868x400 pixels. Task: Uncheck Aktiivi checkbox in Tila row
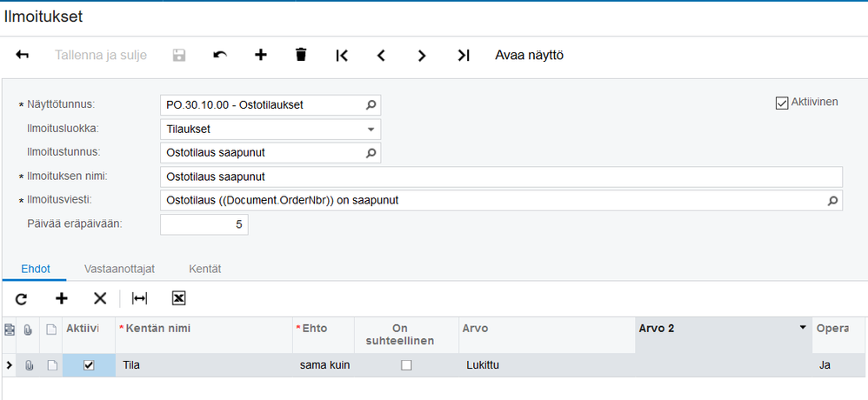point(89,365)
